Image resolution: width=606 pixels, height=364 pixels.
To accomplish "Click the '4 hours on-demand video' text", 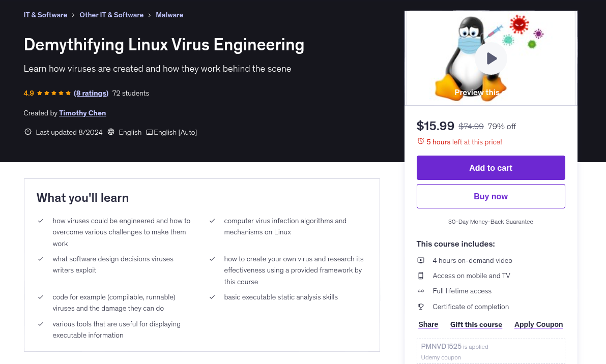I will (472, 261).
